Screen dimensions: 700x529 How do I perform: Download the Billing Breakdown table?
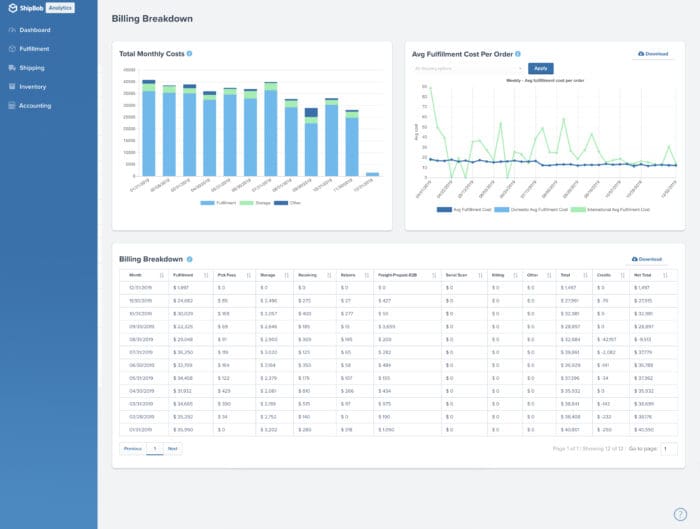652,259
